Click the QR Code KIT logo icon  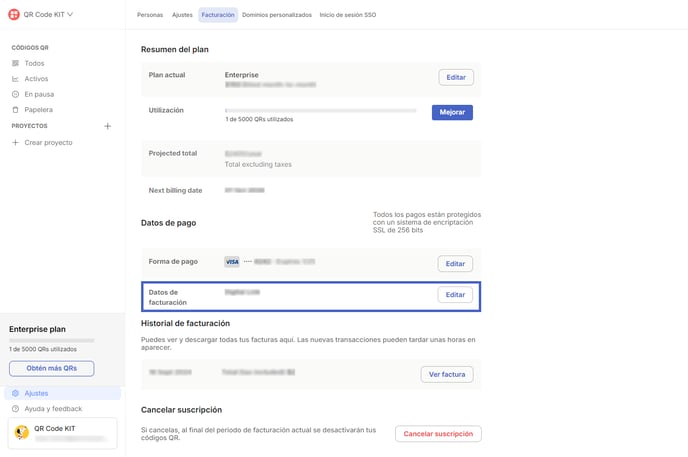[x=14, y=14]
